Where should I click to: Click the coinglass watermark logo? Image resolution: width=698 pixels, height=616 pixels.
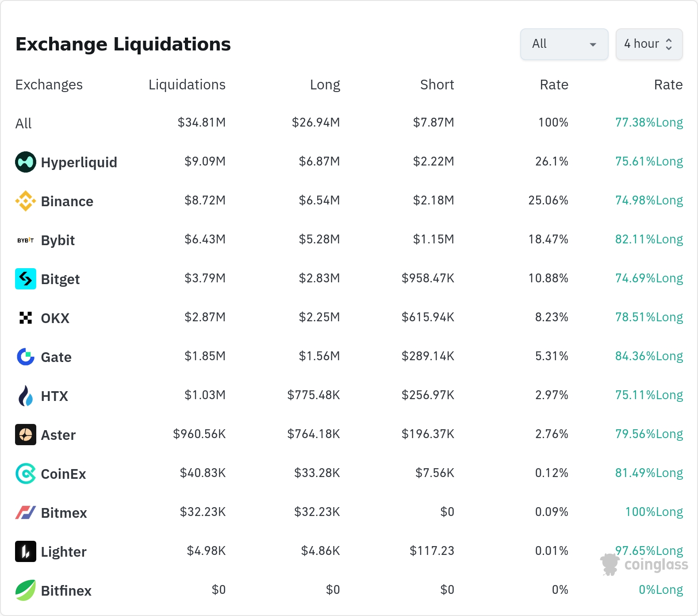tap(644, 565)
